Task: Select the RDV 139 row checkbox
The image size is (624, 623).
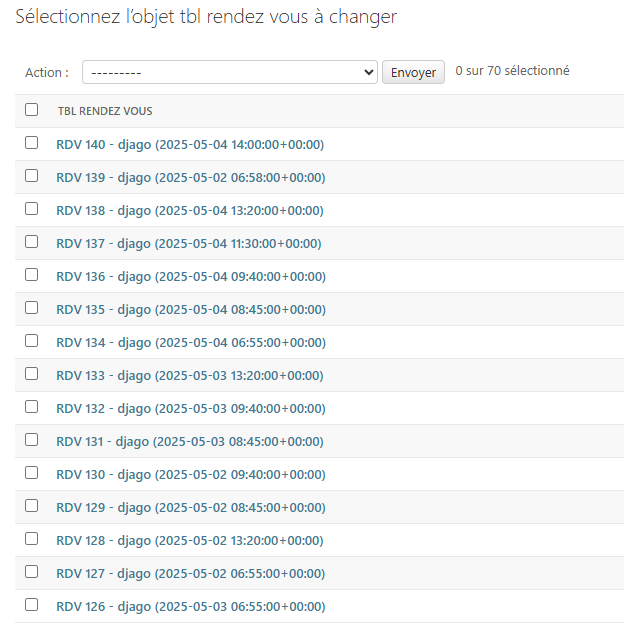Action: 32,176
